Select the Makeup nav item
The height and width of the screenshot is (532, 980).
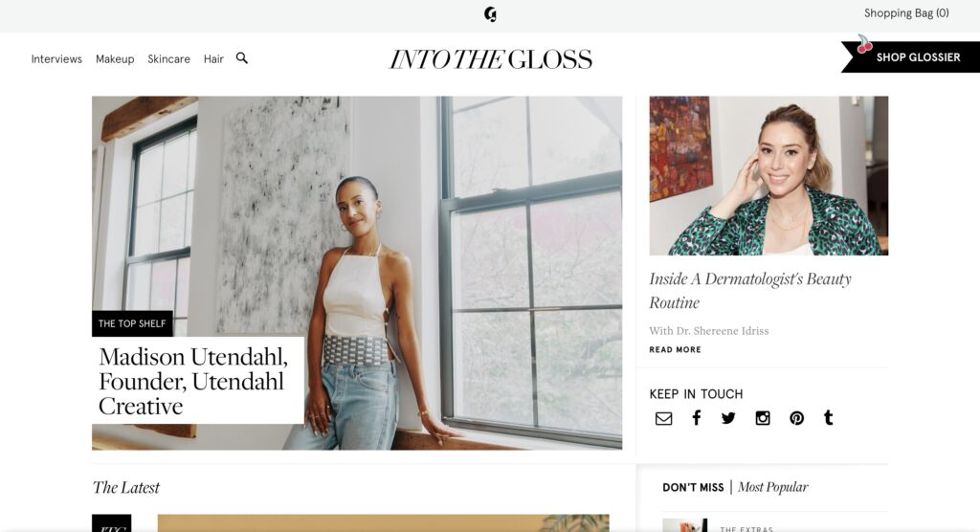click(x=115, y=58)
